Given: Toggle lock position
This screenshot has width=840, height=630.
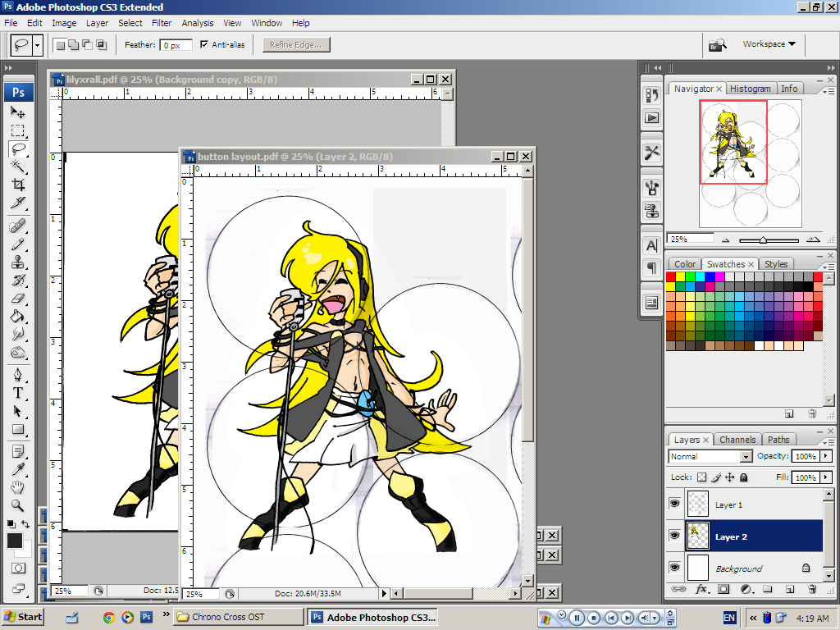Looking at the screenshot, I should pos(729,477).
